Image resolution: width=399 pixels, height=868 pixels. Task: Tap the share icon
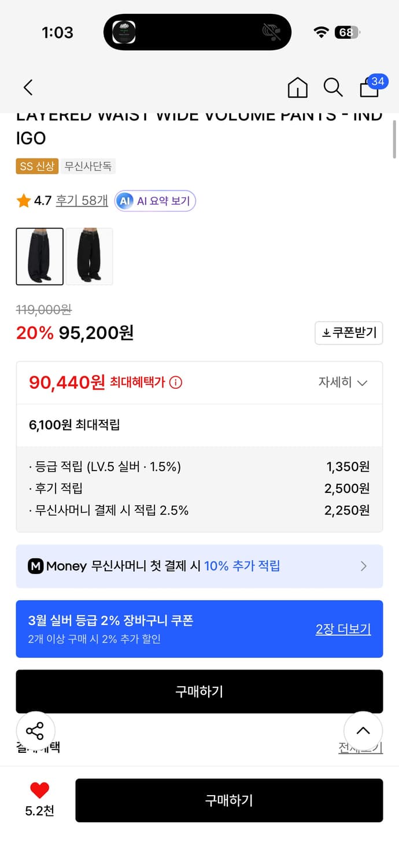click(36, 731)
